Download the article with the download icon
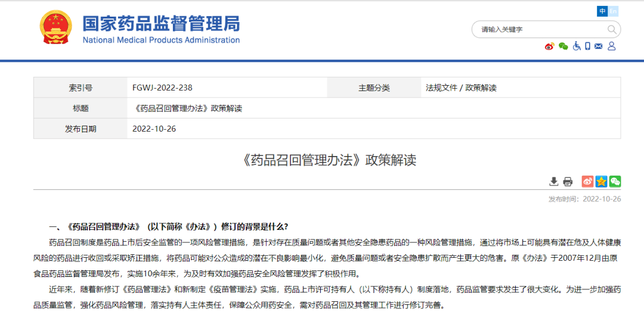 pyautogui.click(x=554, y=182)
